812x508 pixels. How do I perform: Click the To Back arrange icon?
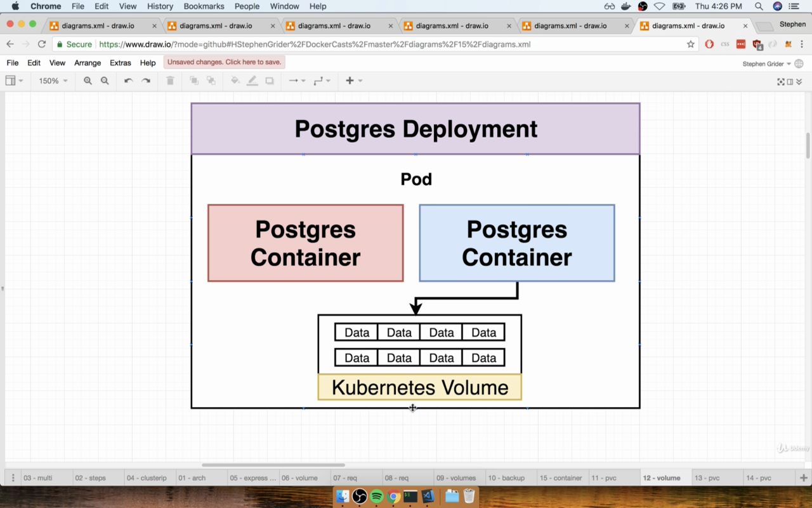(x=211, y=81)
